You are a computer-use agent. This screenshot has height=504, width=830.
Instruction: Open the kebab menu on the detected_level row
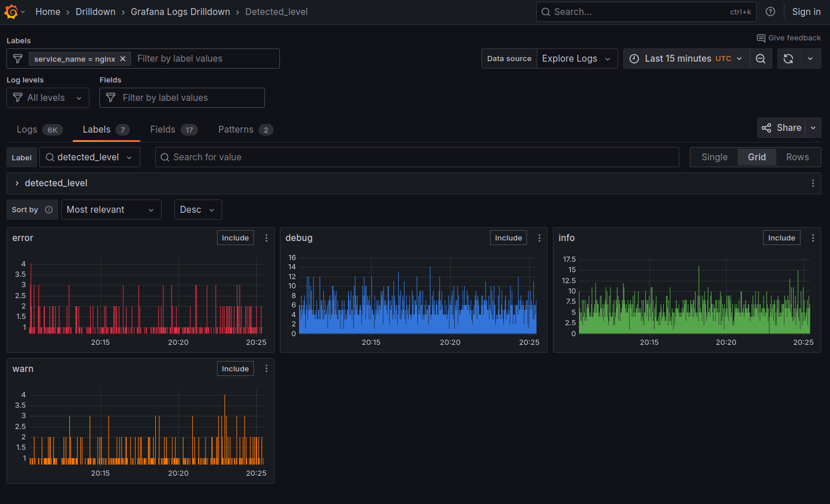point(813,183)
